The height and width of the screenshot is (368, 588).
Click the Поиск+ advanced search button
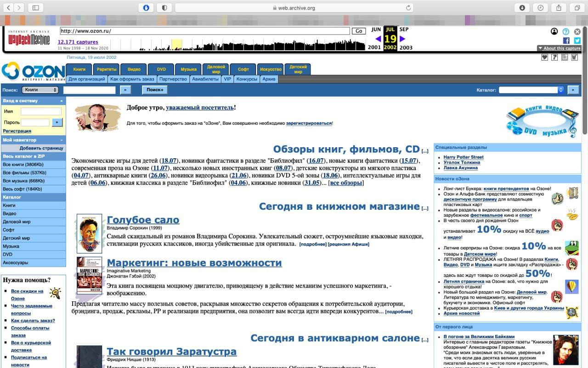(x=155, y=90)
